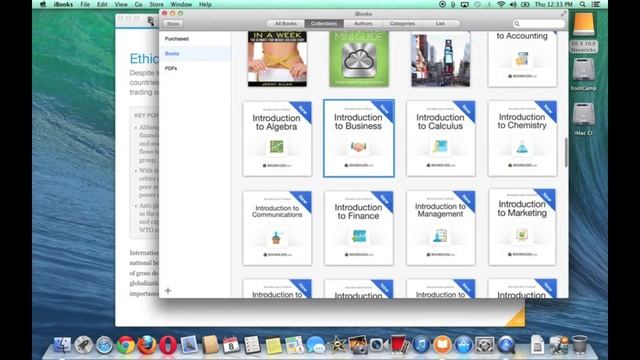Click the orange iBooks icon in Dock

click(442, 345)
